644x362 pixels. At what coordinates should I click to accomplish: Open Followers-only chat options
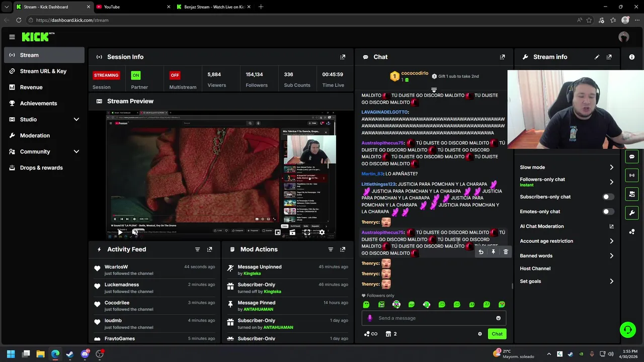coord(567,182)
